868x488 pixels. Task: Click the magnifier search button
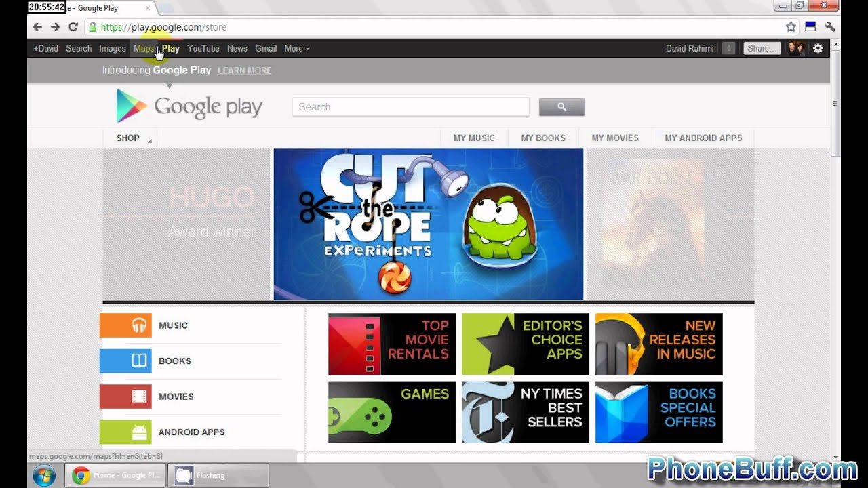pos(561,106)
